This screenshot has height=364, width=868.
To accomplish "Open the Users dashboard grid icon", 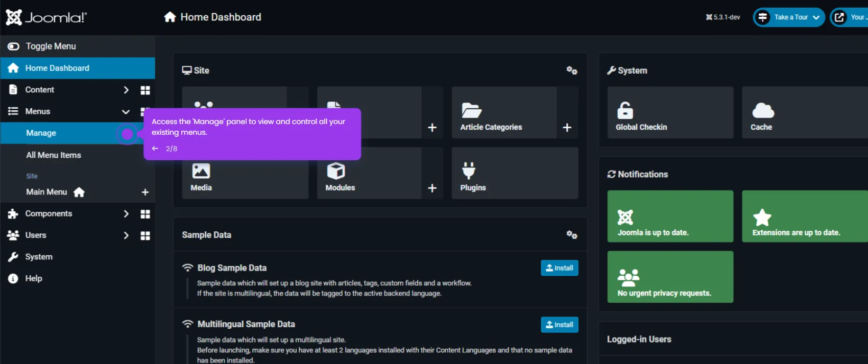I will click(x=146, y=236).
